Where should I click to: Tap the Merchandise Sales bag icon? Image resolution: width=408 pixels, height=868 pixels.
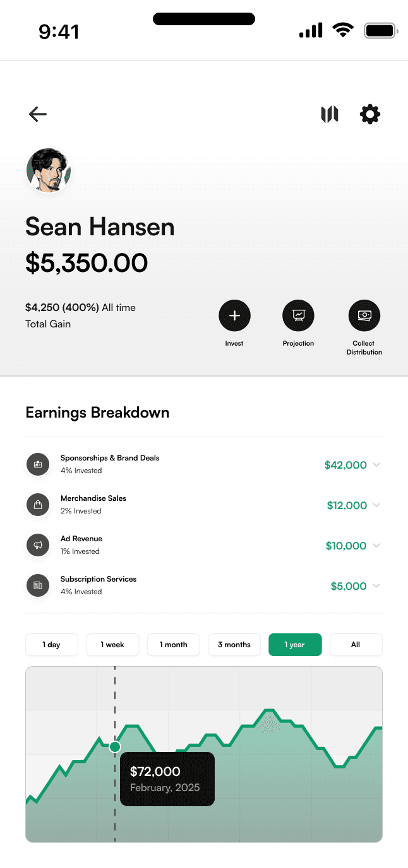[x=38, y=505]
